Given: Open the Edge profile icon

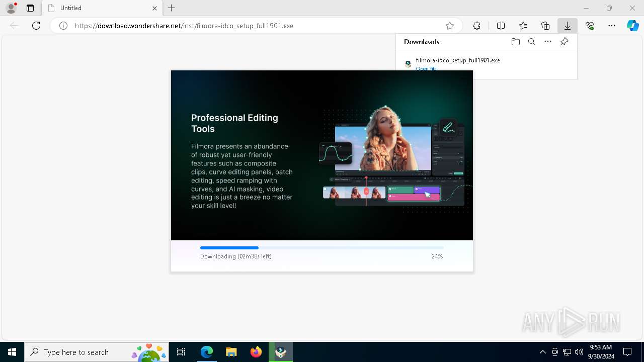Looking at the screenshot, I should pyautogui.click(x=11, y=8).
